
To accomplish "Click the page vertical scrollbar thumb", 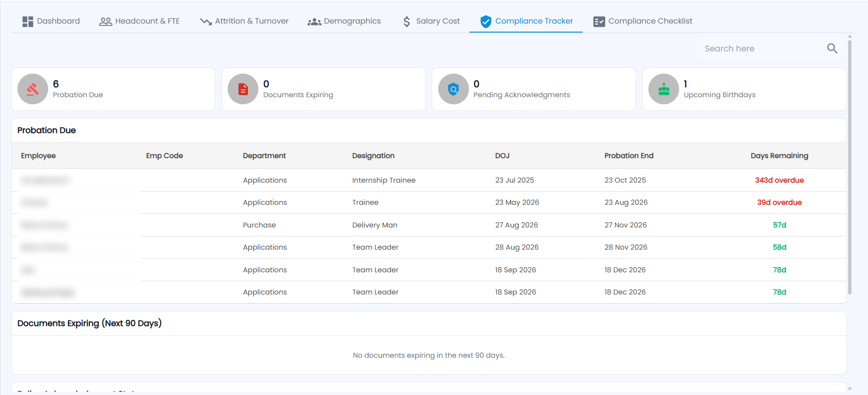I will [x=850, y=167].
